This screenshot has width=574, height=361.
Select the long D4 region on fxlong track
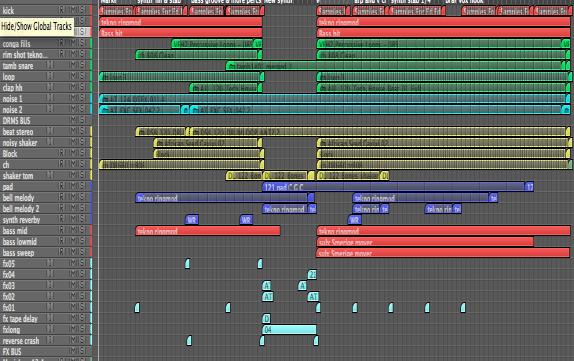[289, 330]
